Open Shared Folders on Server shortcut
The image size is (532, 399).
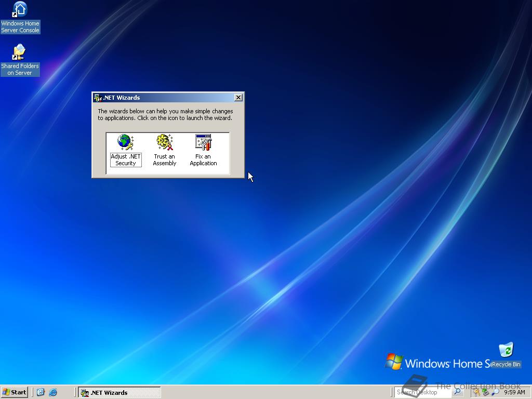pyautogui.click(x=20, y=60)
